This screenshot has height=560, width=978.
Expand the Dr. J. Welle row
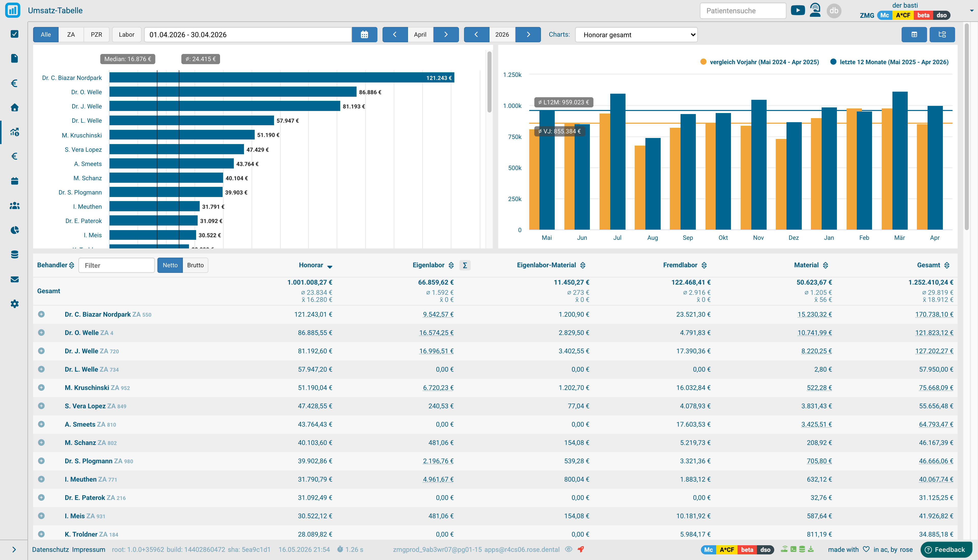[41, 351]
